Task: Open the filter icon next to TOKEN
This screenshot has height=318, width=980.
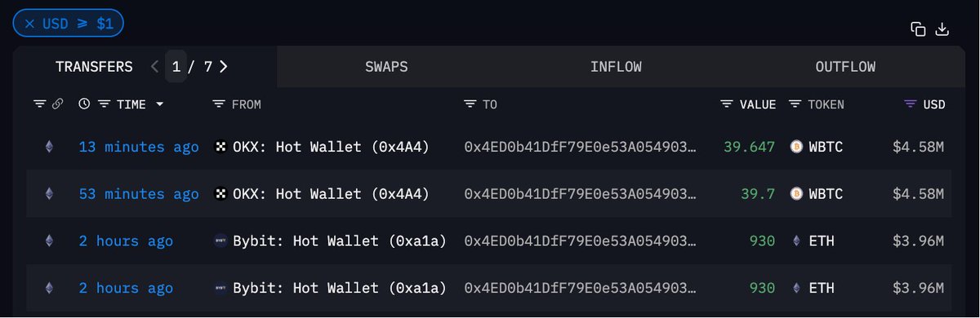Action: point(795,104)
